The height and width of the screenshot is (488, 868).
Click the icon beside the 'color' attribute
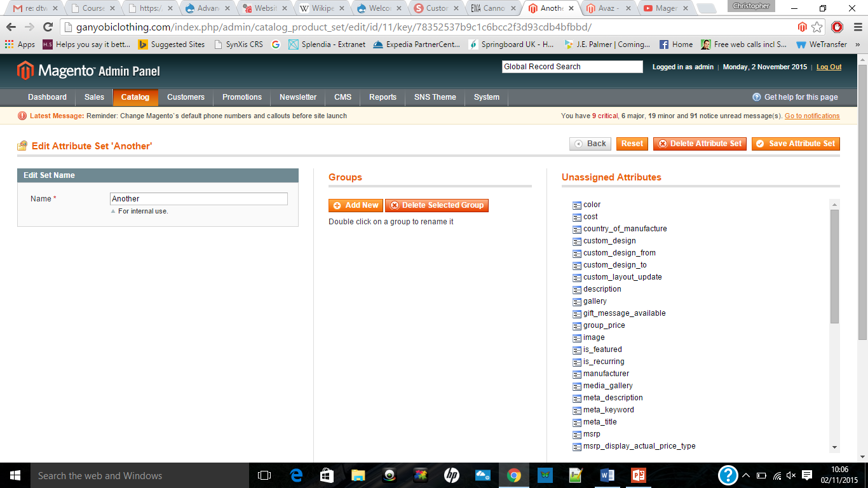pos(577,205)
